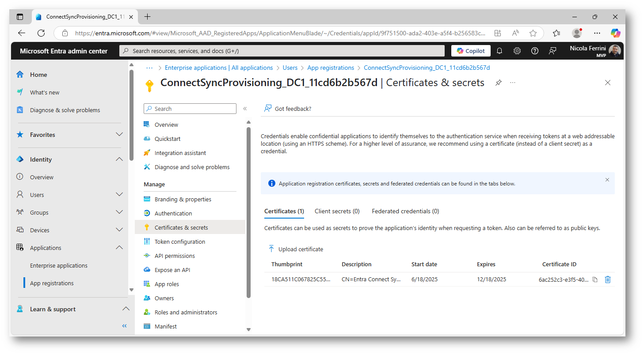Click the app menu Search box
Screen dimensions: 644x355
[190, 109]
